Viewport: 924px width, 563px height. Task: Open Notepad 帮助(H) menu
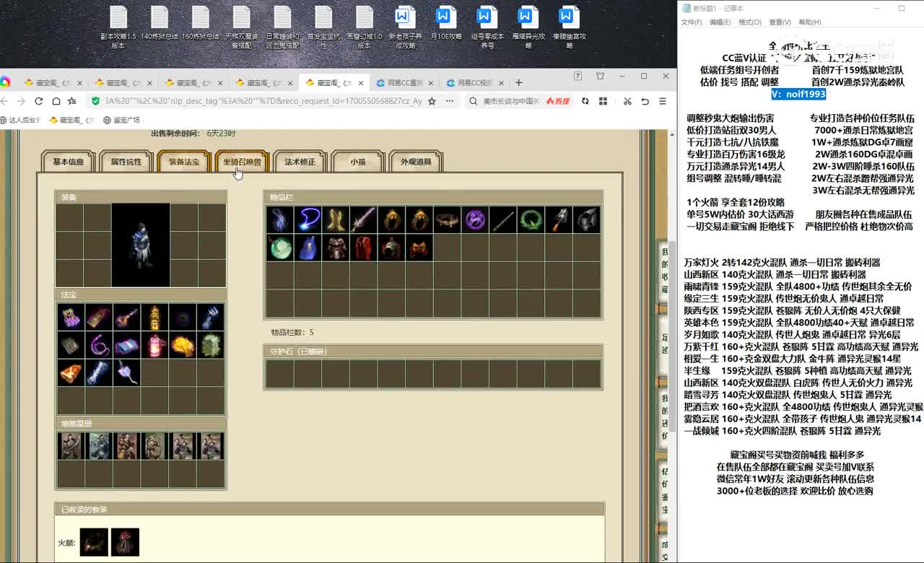click(809, 22)
